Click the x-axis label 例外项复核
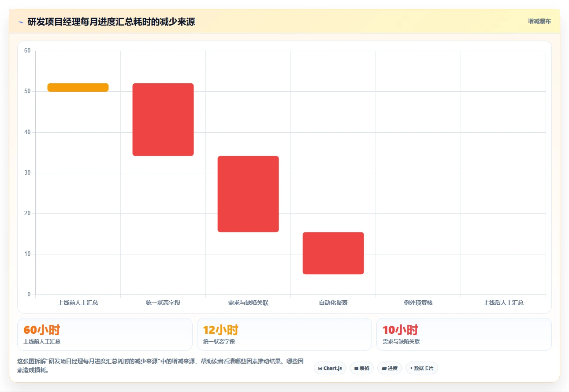The width and height of the screenshot is (569, 392). (x=418, y=302)
